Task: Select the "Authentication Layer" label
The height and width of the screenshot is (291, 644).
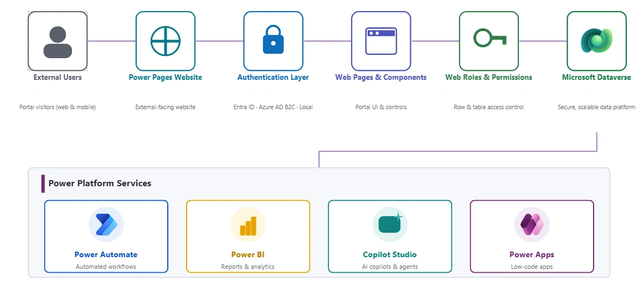Action: click(x=273, y=77)
